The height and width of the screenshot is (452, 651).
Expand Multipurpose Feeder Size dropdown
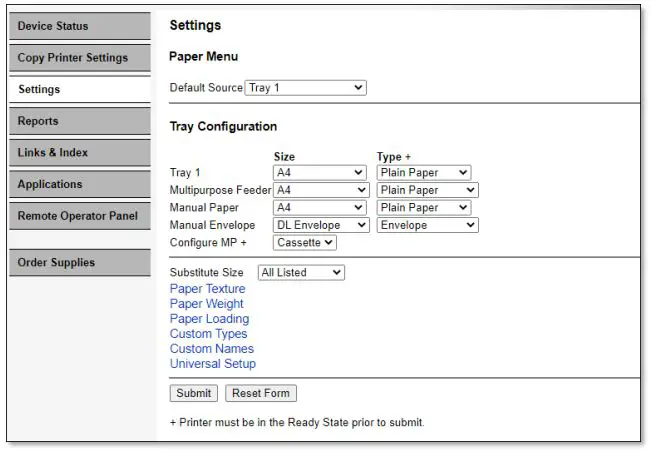pos(321,190)
